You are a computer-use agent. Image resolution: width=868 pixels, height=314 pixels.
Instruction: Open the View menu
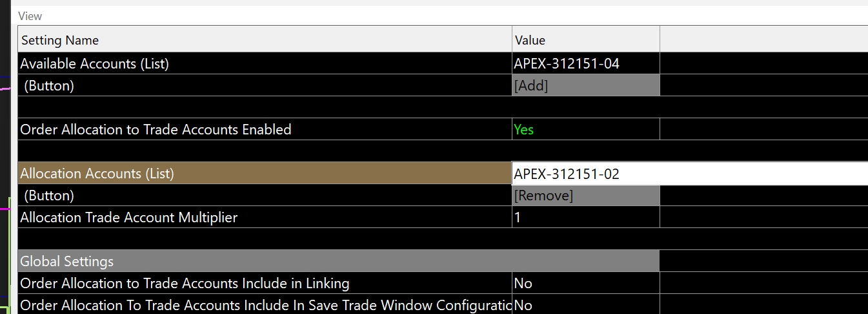tap(30, 16)
